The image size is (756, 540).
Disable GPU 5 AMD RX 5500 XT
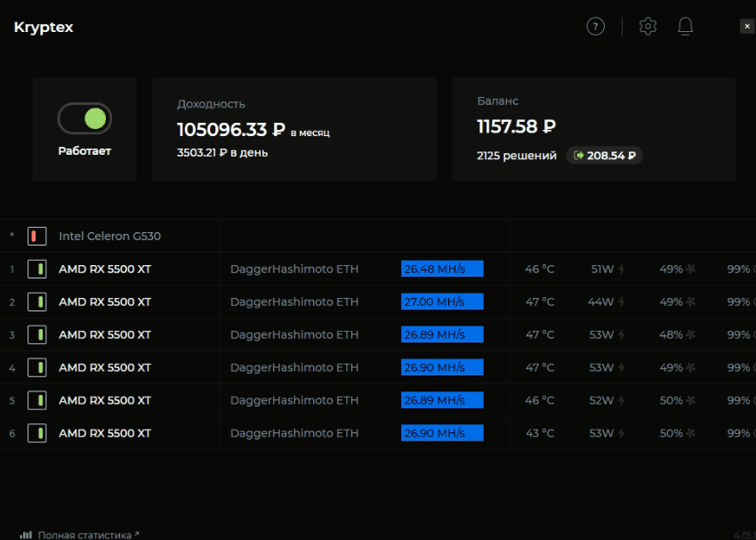pyautogui.click(x=36, y=401)
